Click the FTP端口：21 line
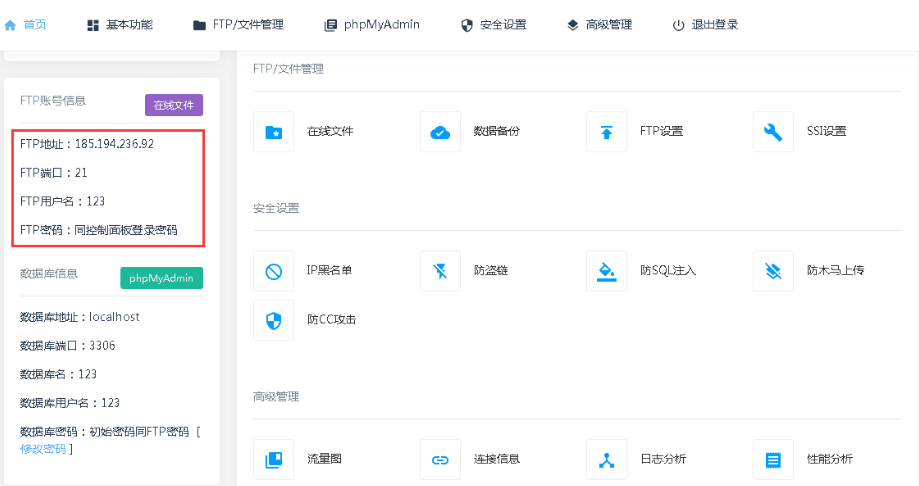 53,172
